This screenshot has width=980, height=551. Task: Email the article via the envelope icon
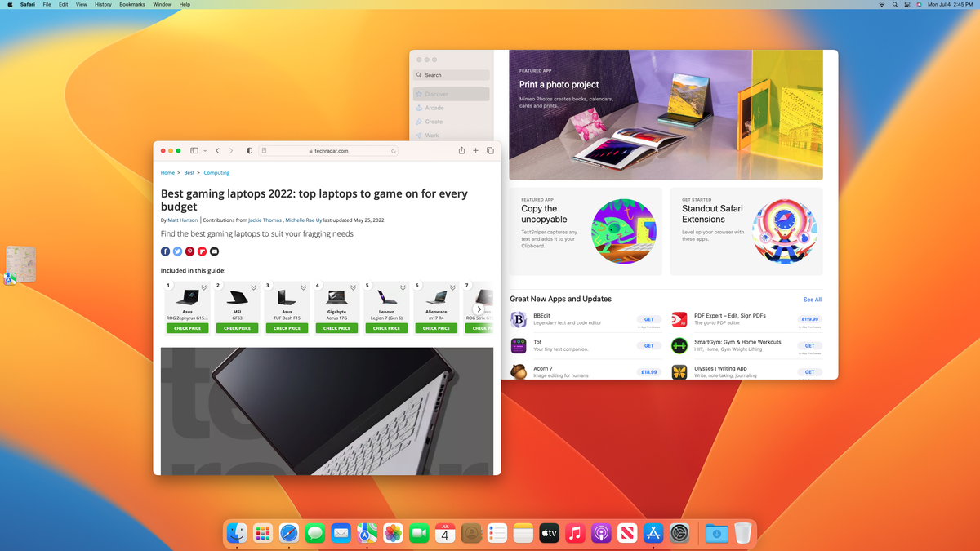click(214, 251)
